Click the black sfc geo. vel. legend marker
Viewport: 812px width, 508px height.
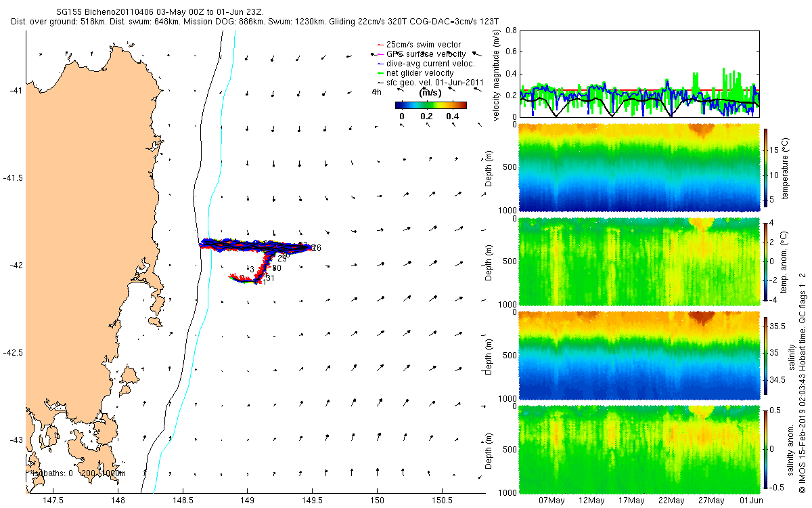380,82
